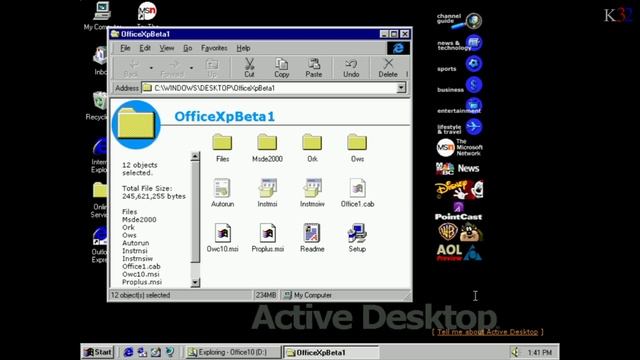The image size is (640, 360).
Task: Select the Instmsi installer icon
Action: [x=267, y=188]
